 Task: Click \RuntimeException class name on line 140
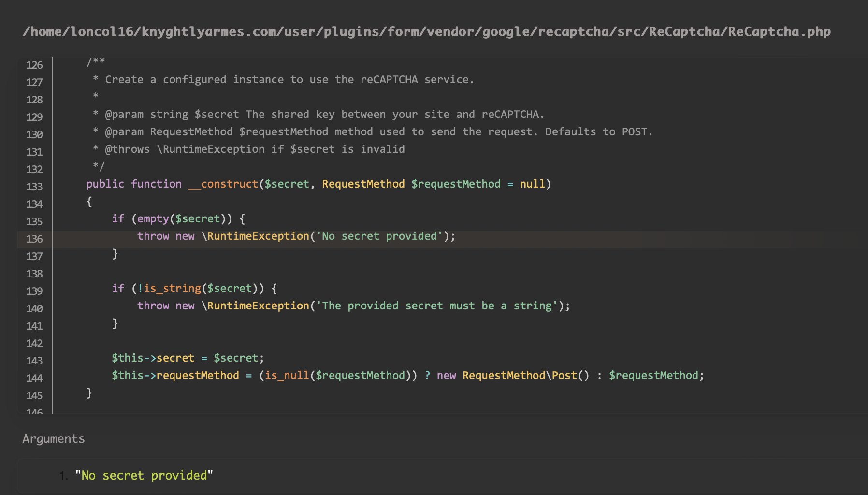[x=255, y=306]
